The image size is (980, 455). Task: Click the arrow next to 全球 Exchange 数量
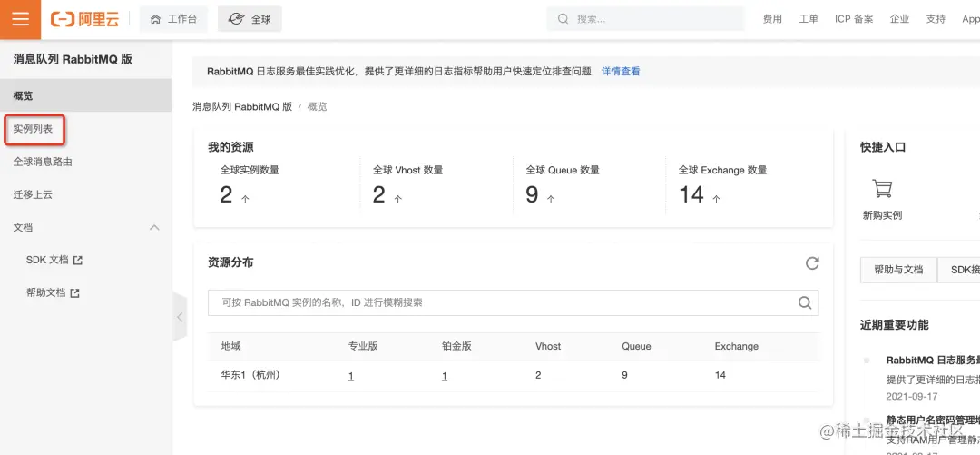tap(716, 199)
